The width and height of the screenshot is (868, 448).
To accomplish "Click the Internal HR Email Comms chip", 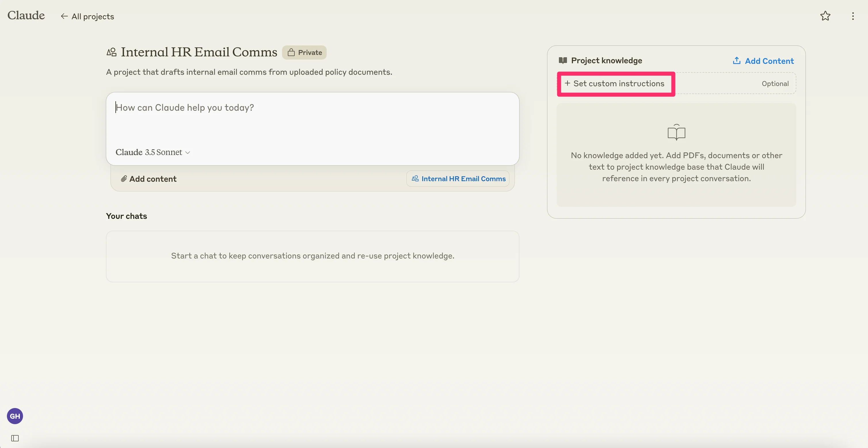I will pyautogui.click(x=458, y=179).
